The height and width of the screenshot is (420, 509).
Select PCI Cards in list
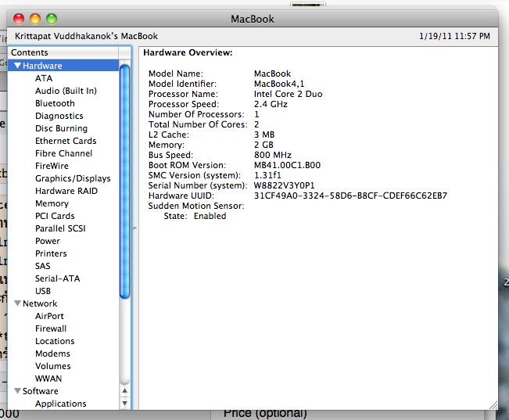[55, 216]
